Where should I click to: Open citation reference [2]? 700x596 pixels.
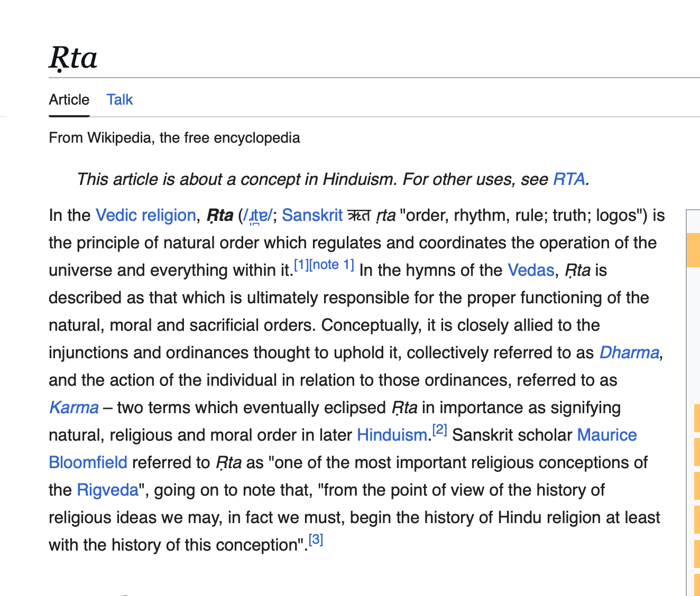tap(440, 430)
